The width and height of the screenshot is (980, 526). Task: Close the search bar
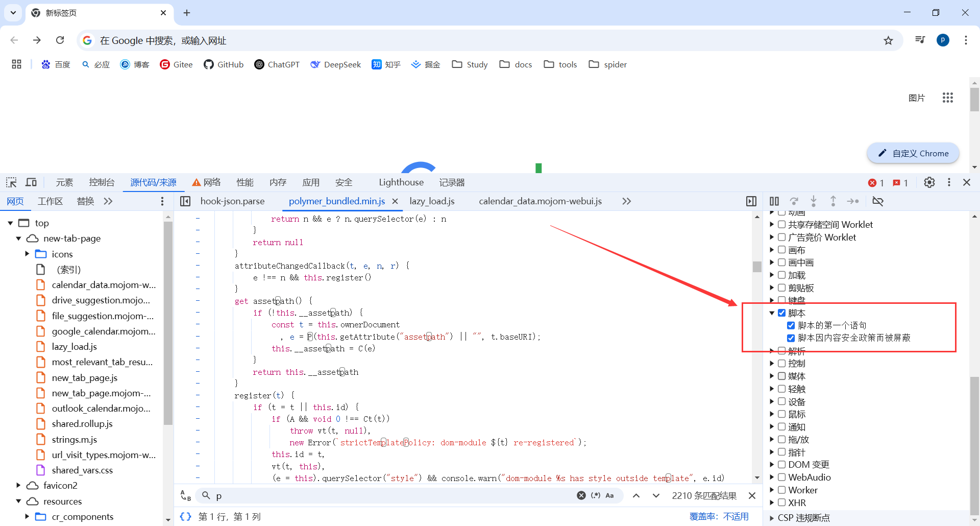(752, 495)
